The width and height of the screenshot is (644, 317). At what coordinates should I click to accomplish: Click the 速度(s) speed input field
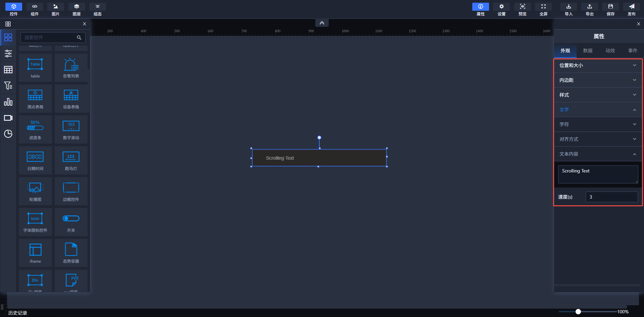click(x=611, y=197)
